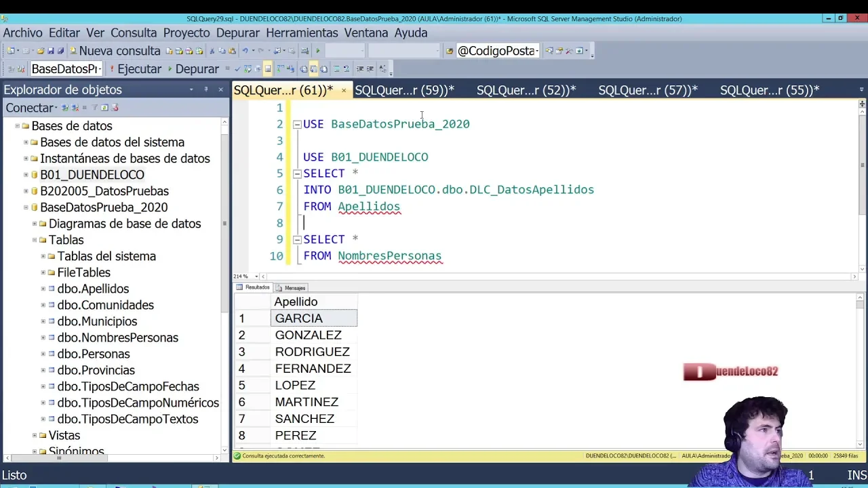Open the Mensajes results tab
The width and height of the screenshot is (868, 488).
tap(291, 288)
